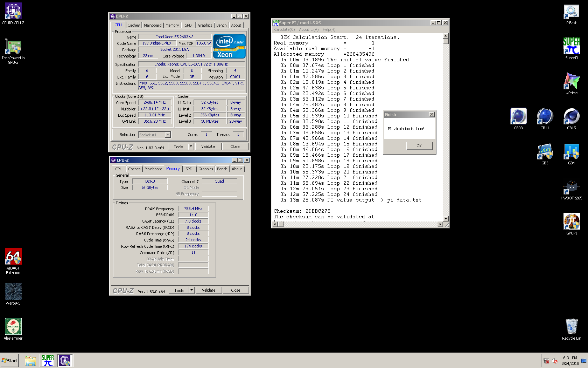This screenshot has height=368, width=588.
Task: Launch the GB4 Geekbench shortcut
Action: (571, 154)
